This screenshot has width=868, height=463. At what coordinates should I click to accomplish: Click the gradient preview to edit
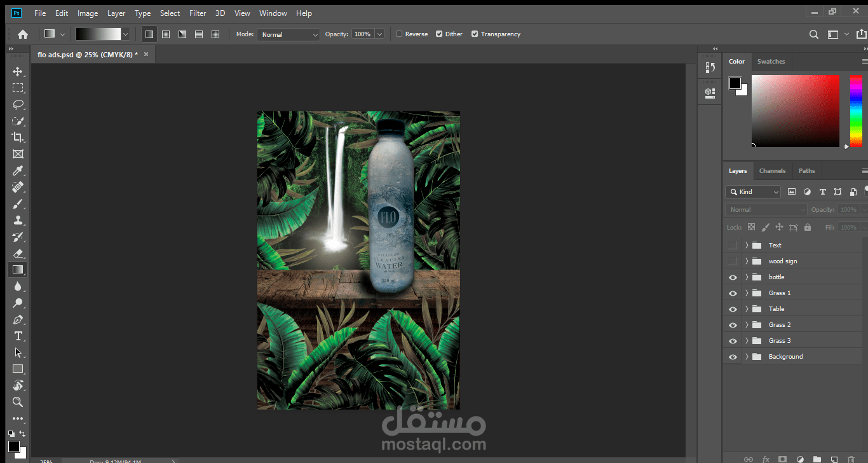coord(98,34)
